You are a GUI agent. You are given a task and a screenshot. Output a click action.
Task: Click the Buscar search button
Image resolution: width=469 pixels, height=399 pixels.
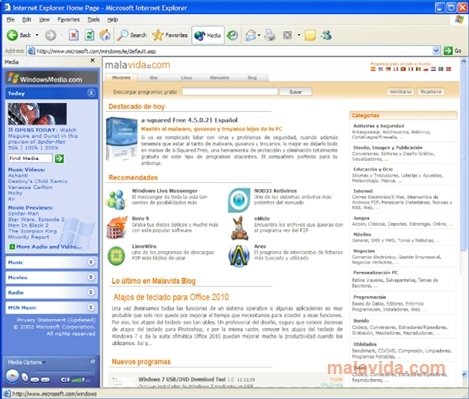[295, 92]
